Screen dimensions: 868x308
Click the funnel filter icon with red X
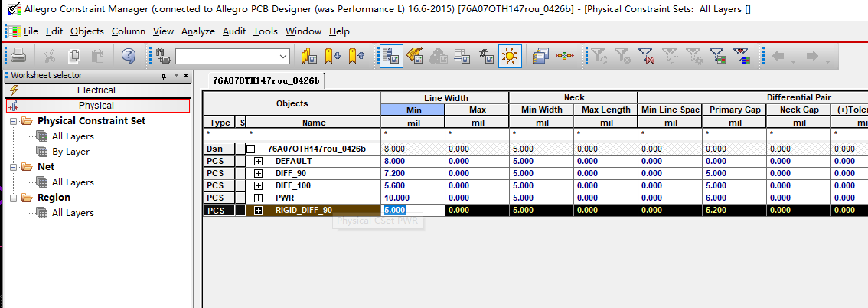tap(647, 55)
